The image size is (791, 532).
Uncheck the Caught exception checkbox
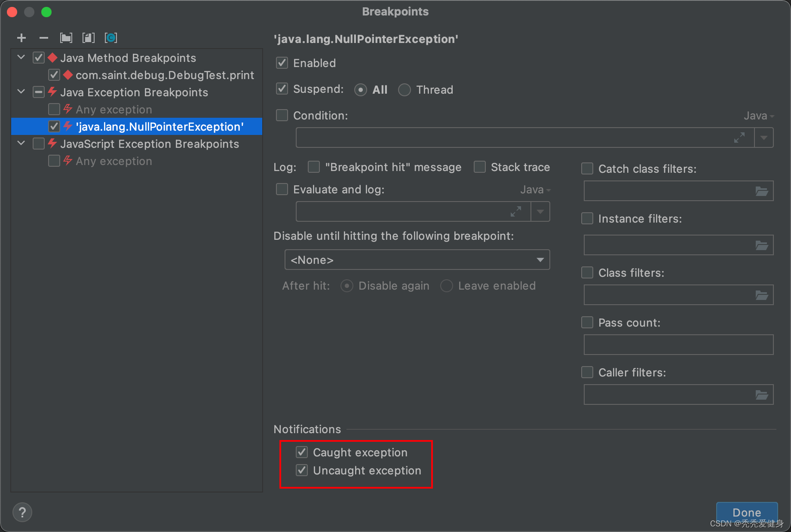coord(302,452)
